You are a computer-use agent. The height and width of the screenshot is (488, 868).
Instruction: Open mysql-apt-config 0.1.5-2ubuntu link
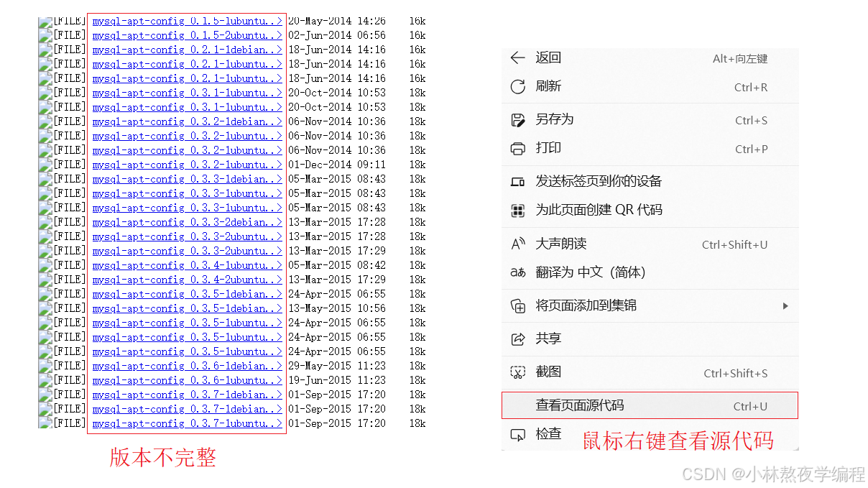click(188, 35)
